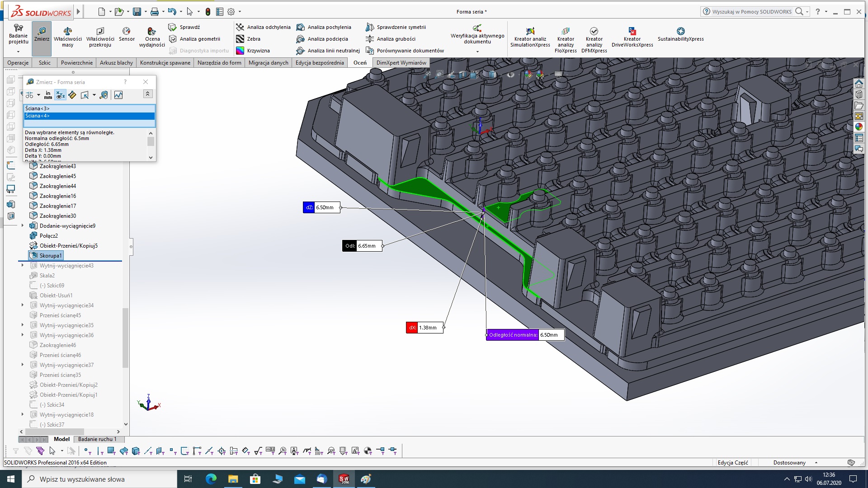The height and width of the screenshot is (488, 868).
Task: Click the Model tab at bottom
Action: pos(61,439)
